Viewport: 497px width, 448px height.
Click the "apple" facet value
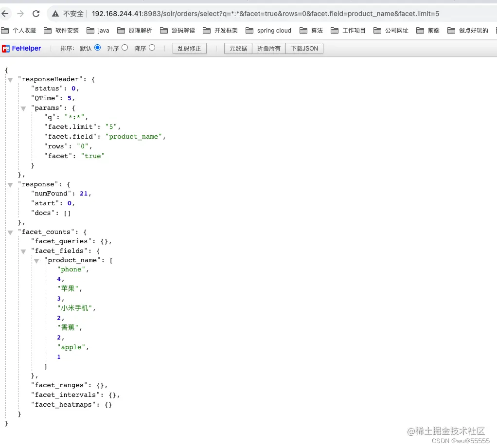click(x=71, y=347)
